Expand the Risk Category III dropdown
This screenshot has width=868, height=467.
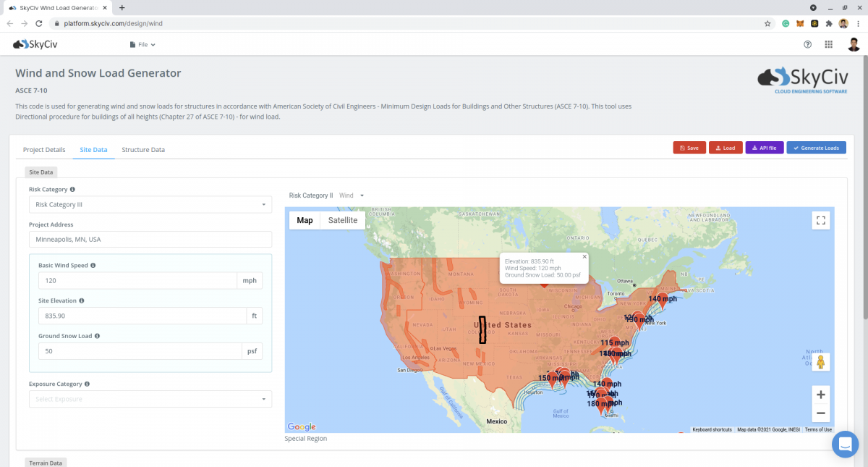point(150,205)
